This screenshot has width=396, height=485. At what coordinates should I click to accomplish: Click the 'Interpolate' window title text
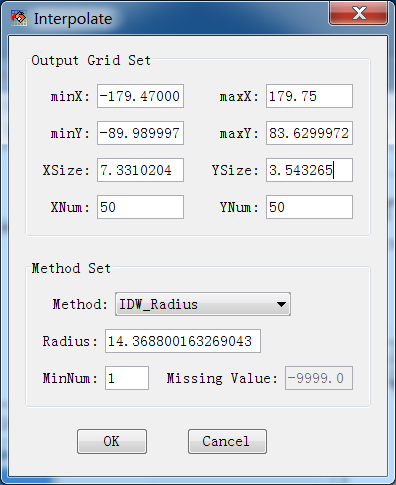[73, 19]
